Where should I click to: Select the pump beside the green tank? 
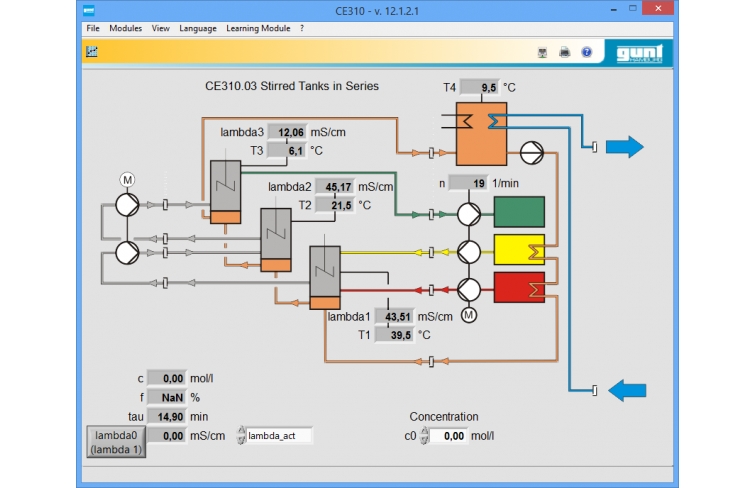pyautogui.click(x=468, y=214)
